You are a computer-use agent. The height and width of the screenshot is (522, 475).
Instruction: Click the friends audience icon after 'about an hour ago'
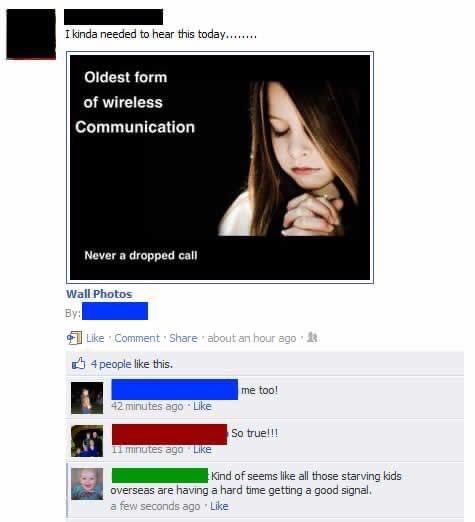tap(312, 337)
